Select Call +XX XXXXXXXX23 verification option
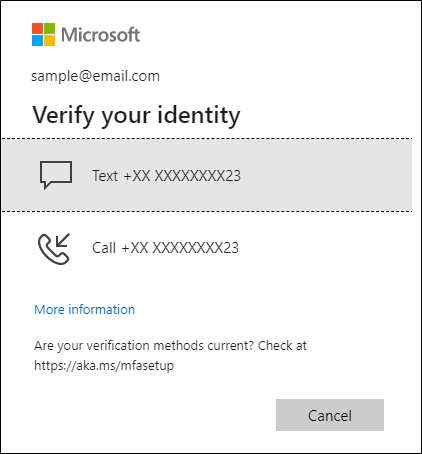 pyautogui.click(x=207, y=248)
